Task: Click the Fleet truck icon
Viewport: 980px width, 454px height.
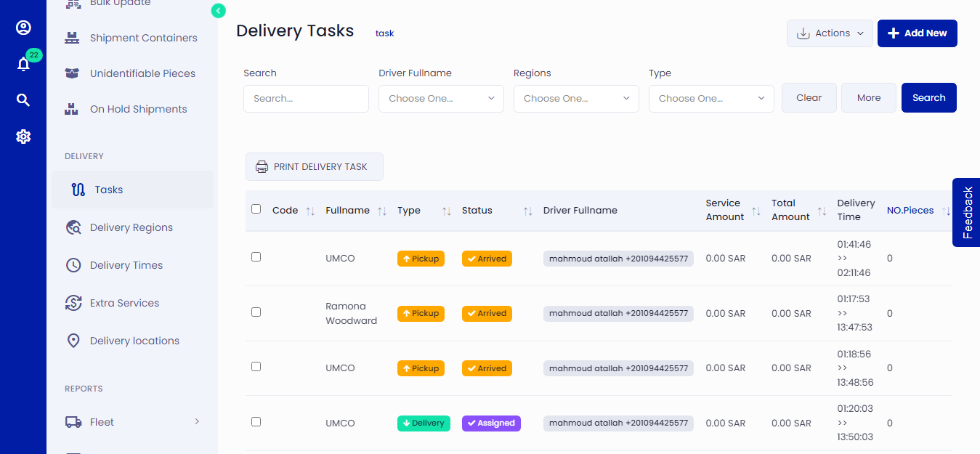Action: point(73,421)
